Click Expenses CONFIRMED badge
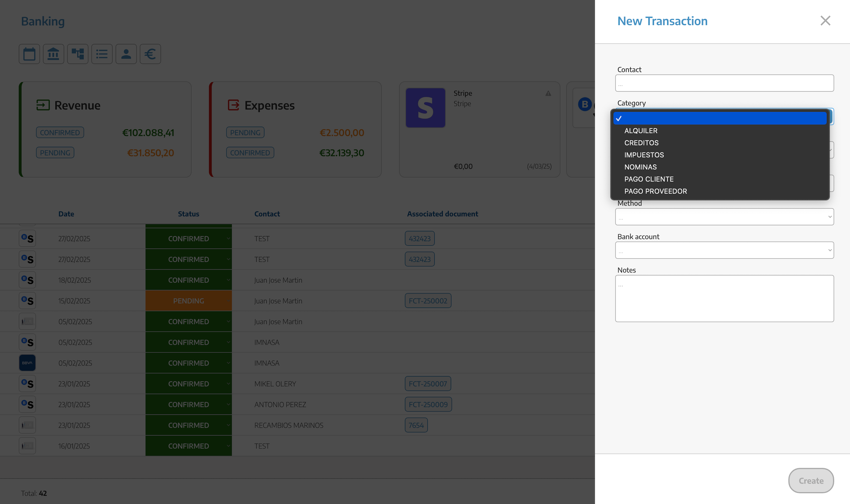This screenshot has width=850, height=504. (250, 153)
